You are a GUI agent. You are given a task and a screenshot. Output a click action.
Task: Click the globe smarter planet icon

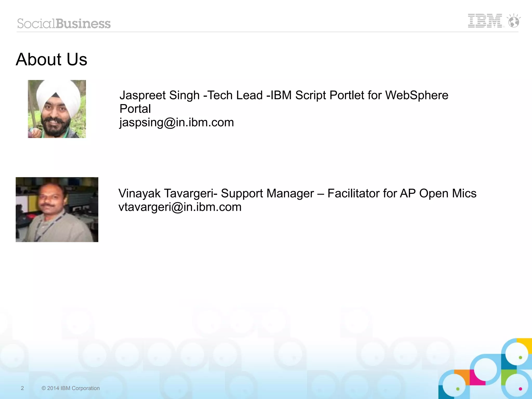pyautogui.click(x=514, y=21)
